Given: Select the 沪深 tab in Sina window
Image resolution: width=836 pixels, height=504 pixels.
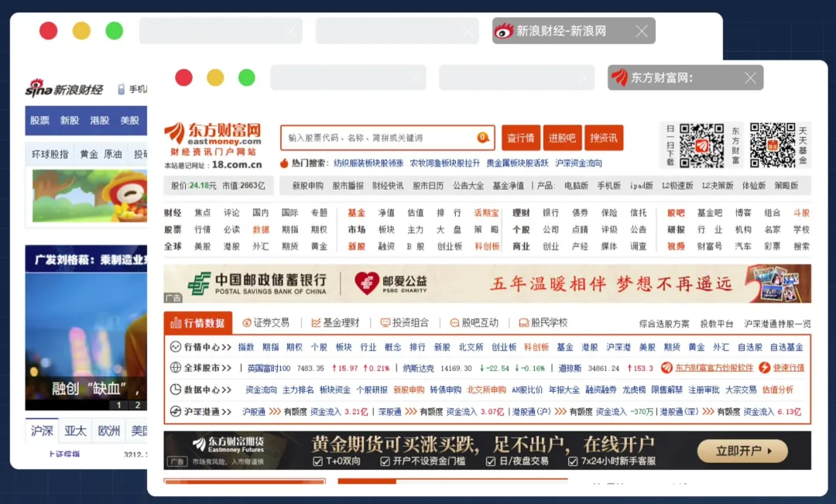Looking at the screenshot, I should pos(42,430).
